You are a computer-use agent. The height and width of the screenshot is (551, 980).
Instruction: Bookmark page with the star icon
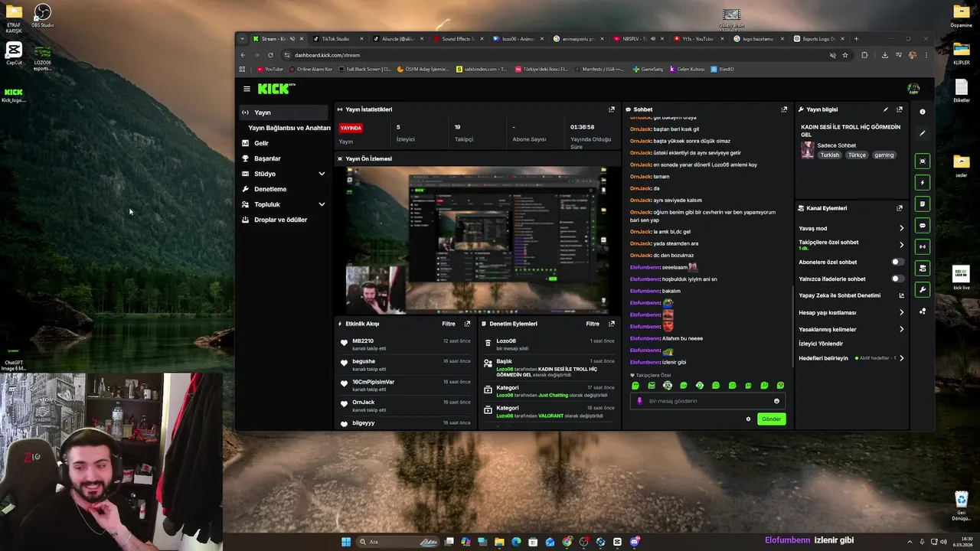[x=845, y=55]
